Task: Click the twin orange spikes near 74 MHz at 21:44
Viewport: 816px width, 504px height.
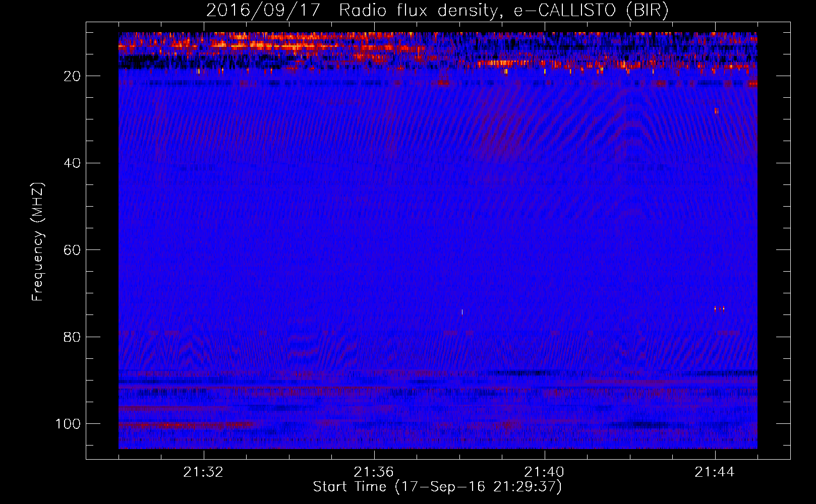Action: 719,308
